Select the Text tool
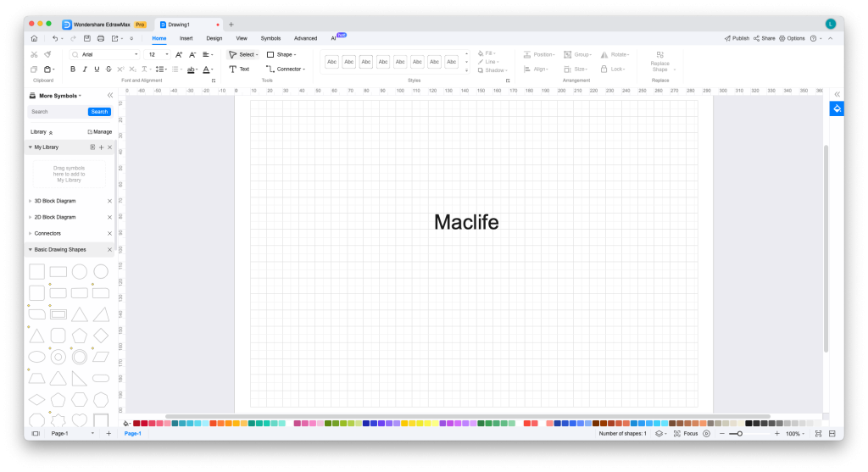This screenshot has width=868, height=472. [239, 69]
